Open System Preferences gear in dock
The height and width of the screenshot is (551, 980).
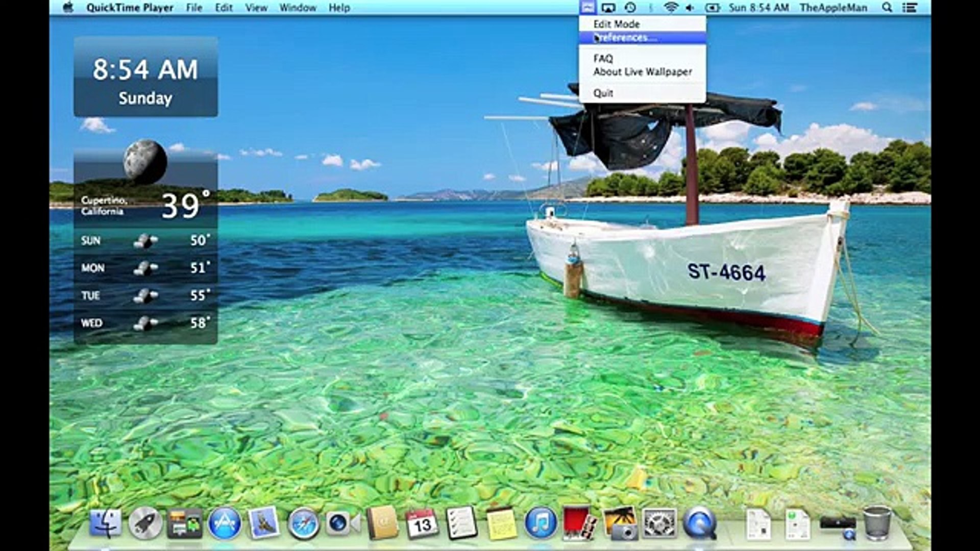[x=659, y=523]
